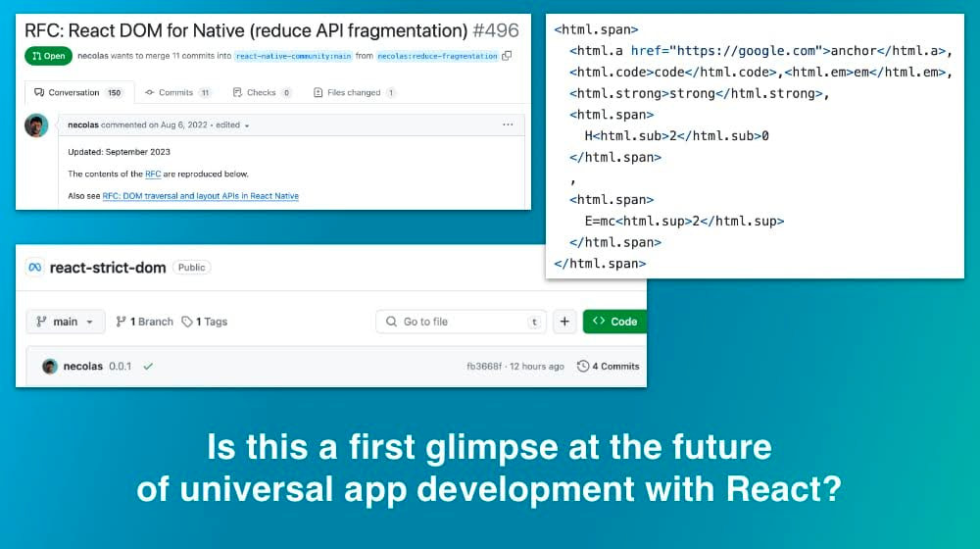Focus the Go to file search field
The height and width of the screenshot is (549, 980).
pyautogui.click(x=462, y=322)
